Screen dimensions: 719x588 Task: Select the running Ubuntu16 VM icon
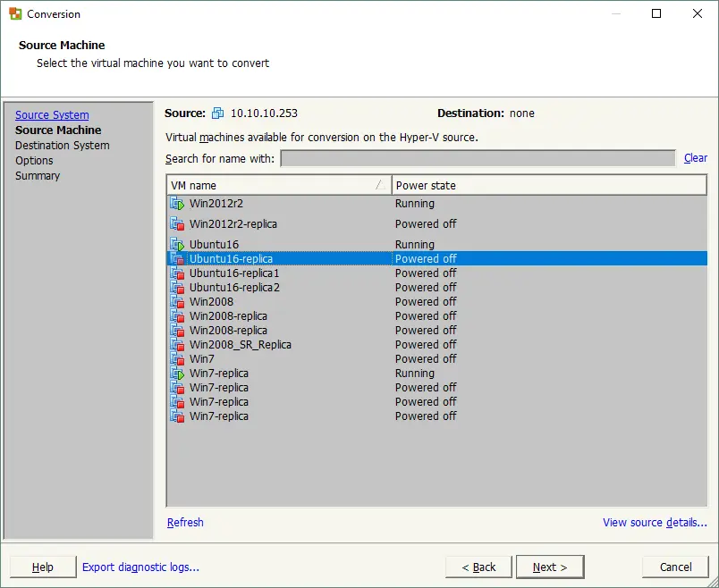point(176,244)
